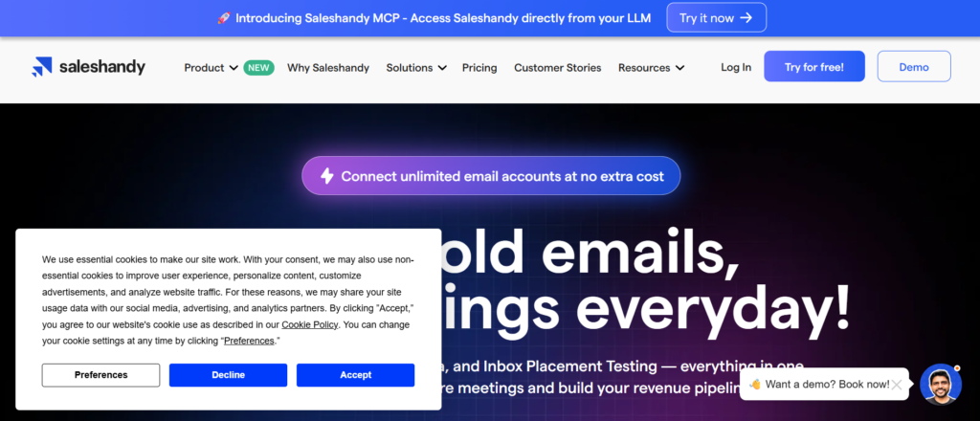Decline non-essential cookies
The height and width of the screenshot is (421, 980).
pyautogui.click(x=228, y=375)
